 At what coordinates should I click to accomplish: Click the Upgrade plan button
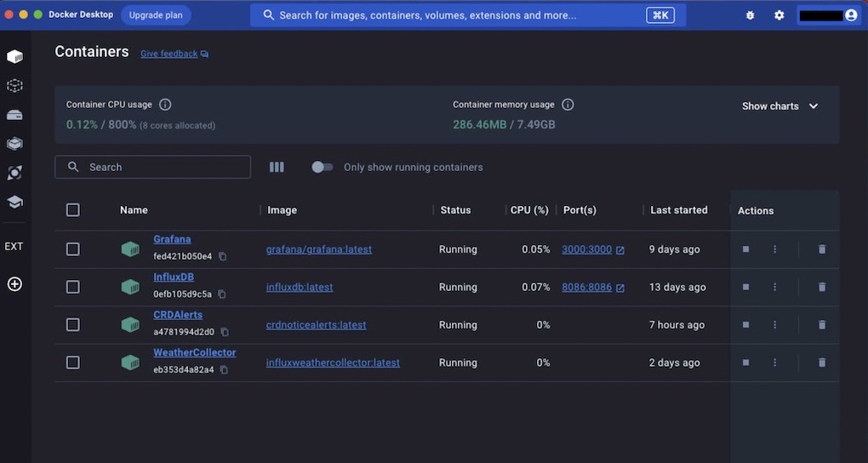click(x=156, y=15)
